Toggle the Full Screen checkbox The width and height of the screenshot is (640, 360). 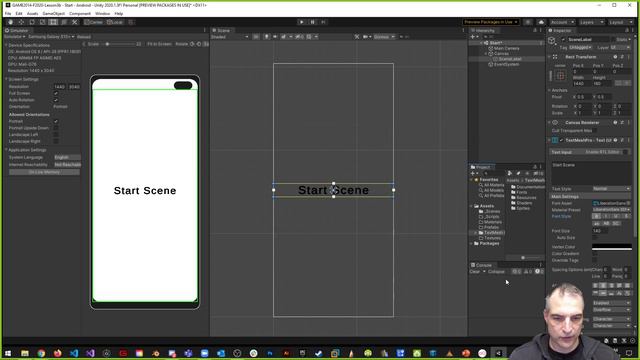(56, 93)
